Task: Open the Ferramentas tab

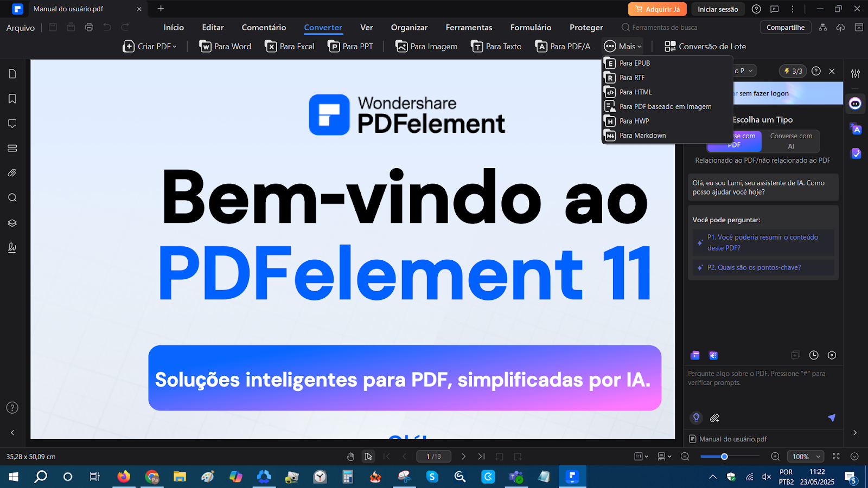Action: (x=469, y=28)
